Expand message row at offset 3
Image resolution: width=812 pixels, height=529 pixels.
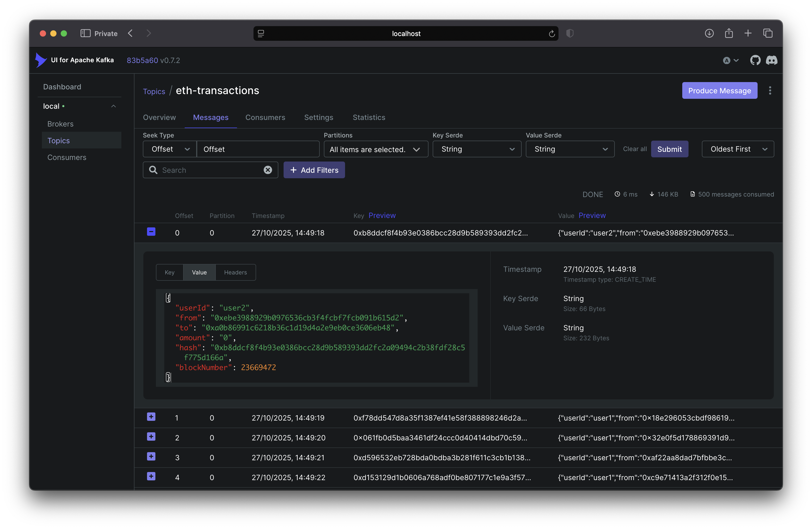click(151, 456)
